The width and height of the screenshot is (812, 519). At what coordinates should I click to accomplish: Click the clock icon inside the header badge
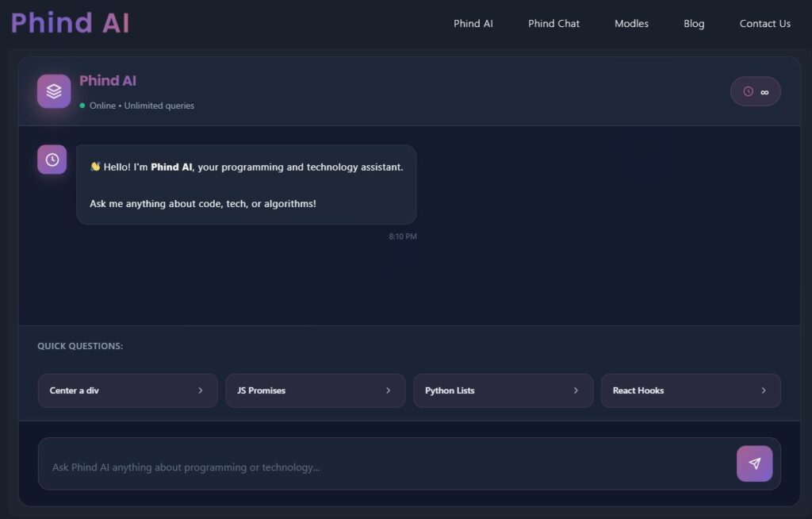[746, 91]
